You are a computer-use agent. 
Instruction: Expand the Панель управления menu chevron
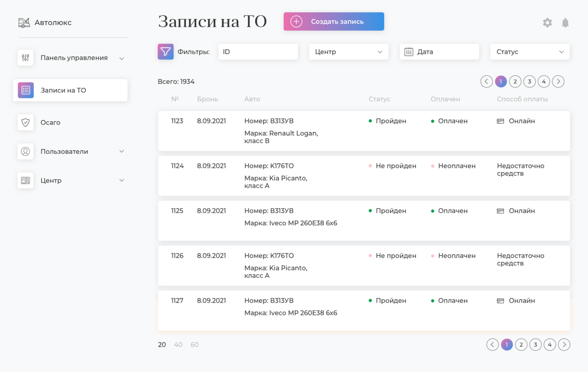click(x=122, y=58)
